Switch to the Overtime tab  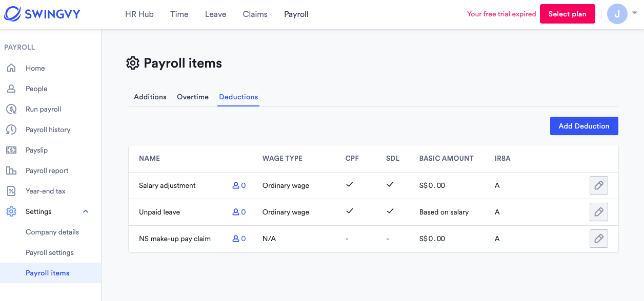[x=193, y=97]
